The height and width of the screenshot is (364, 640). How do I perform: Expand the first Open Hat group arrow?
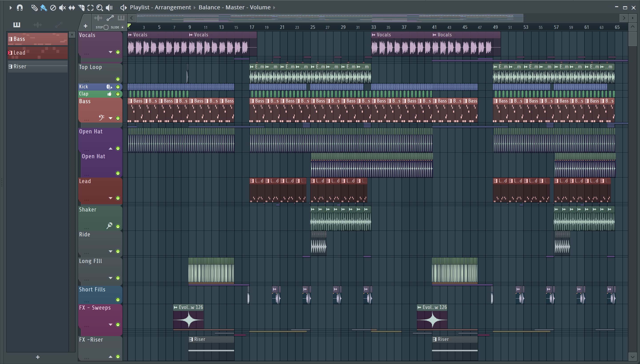click(x=110, y=148)
